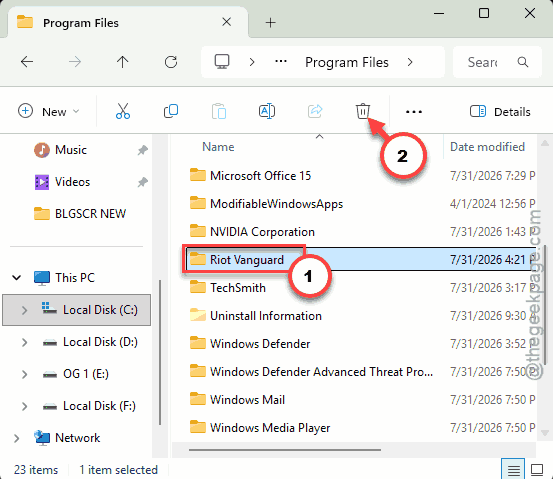Click chevron after PC icon in address bar
This screenshot has width=553, height=479.
(x=252, y=62)
